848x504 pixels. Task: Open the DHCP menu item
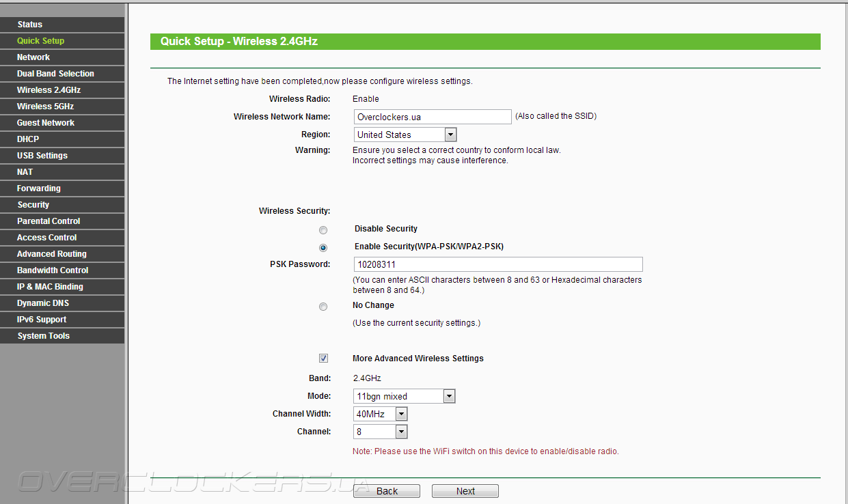pyautogui.click(x=62, y=139)
